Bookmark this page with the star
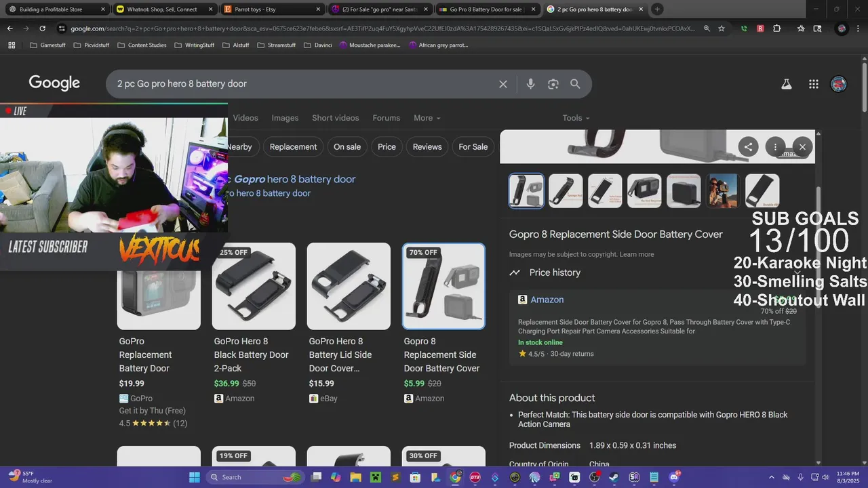The image size is (868, 488). click(x=722, y=28)
